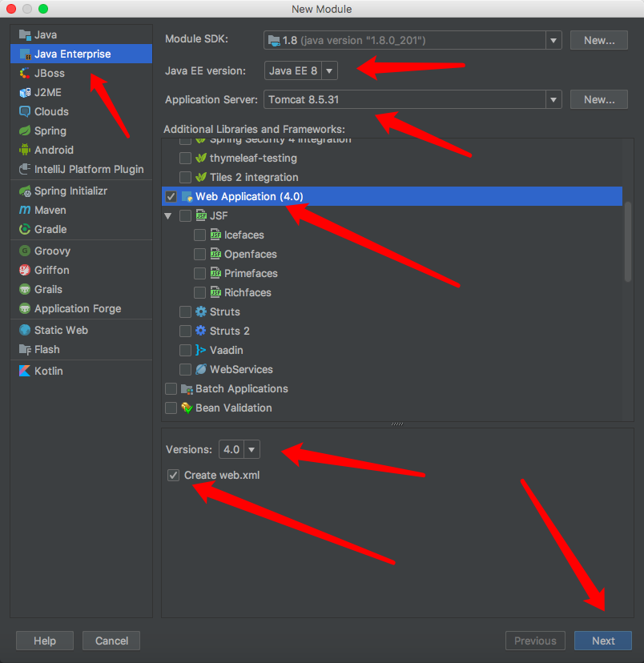Open the Application Server dropdown
The height and width of the screenshot is (663, 644).
pos(553,100)
